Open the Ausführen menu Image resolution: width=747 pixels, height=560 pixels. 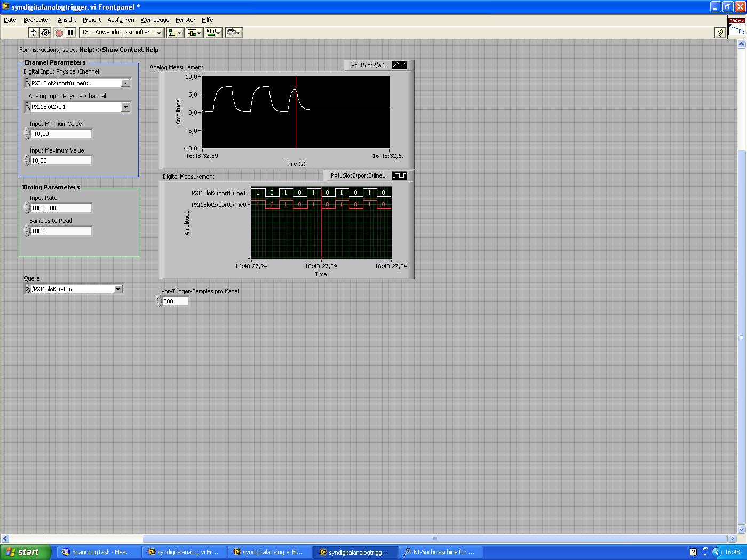121,20
